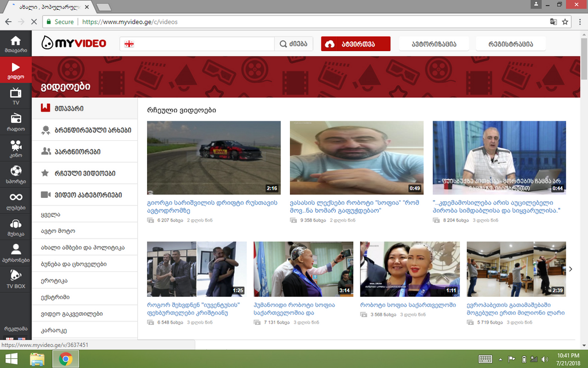Screen dimensions: 588x368
Task: Bookmark page with the star icon
Action: 565,22
